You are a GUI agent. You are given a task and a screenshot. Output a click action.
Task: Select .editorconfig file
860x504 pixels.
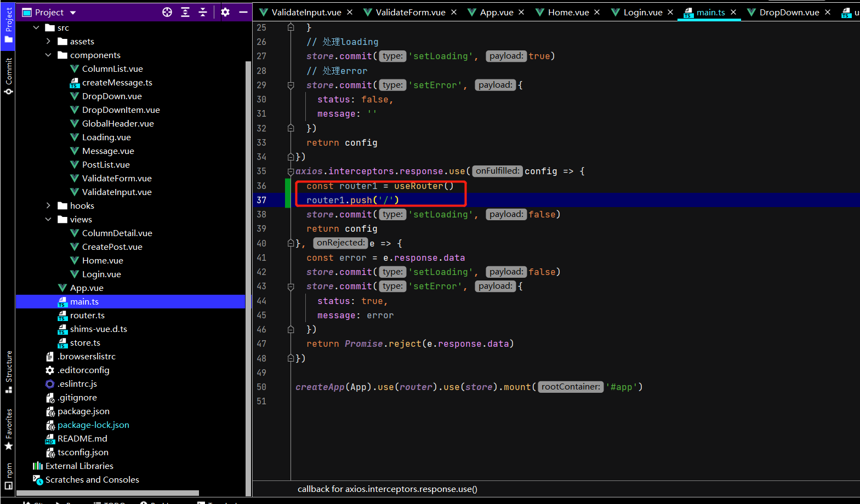83,370
